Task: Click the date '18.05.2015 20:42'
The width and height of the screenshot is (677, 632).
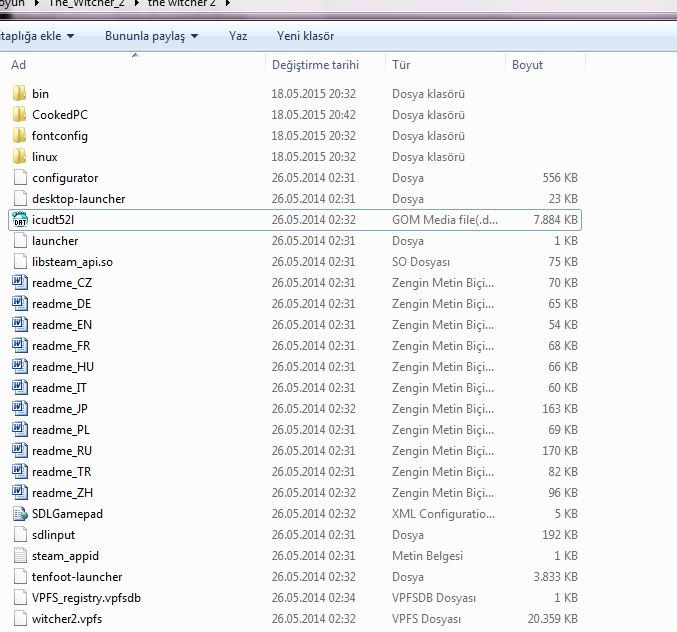Action: coord(313,115)
